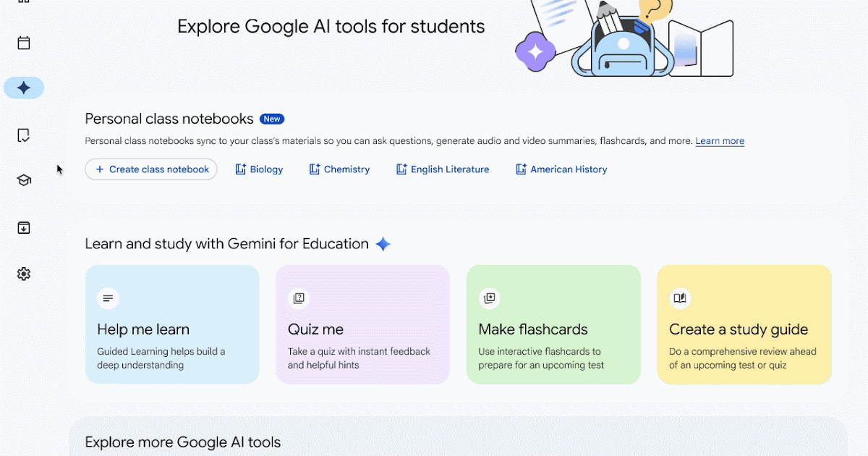Click the notebook icon beside Biology
The height and width of the screenshot is (456, 868).
[x=240, y=169]
